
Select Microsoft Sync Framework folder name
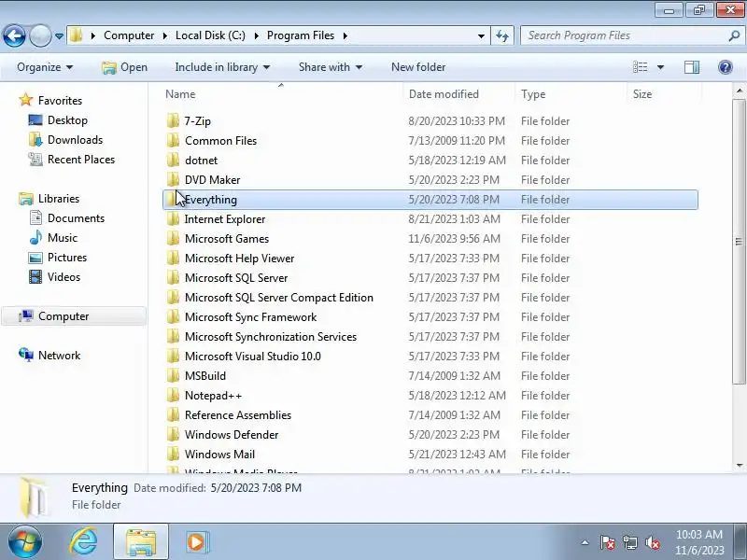[250, 317]
